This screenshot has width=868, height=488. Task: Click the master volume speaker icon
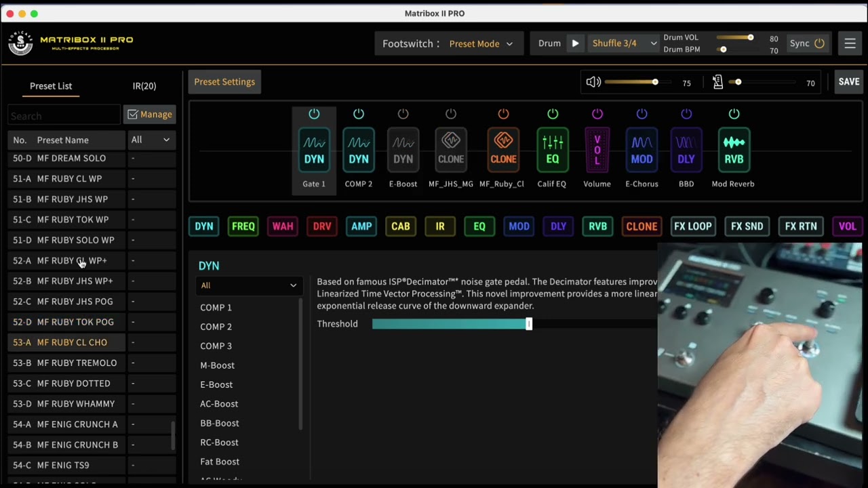593,82
